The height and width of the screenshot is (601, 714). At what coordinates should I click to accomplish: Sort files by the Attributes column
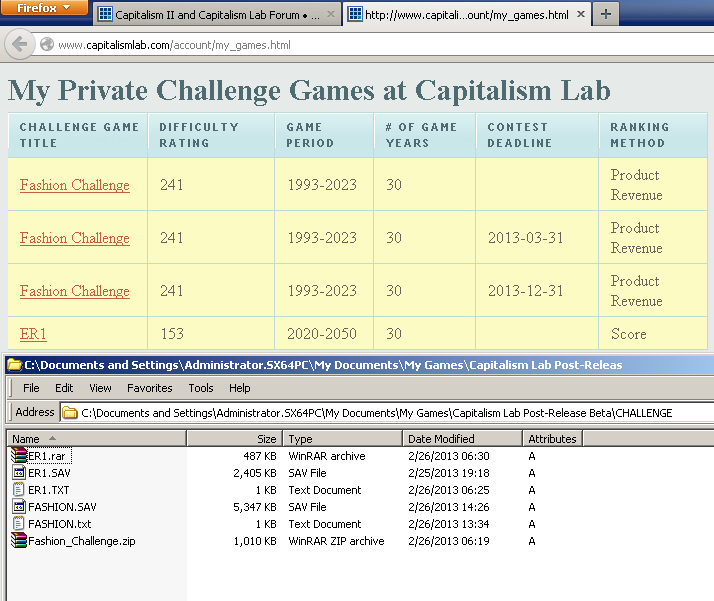point(552,439)
